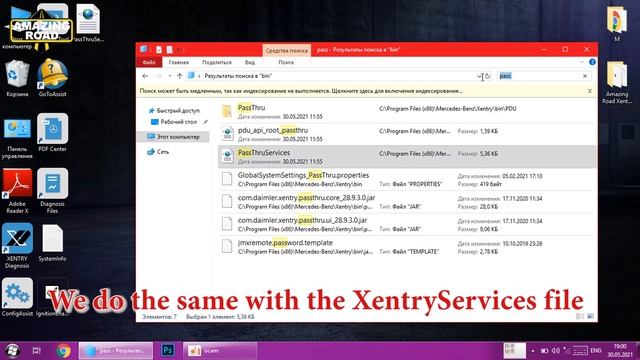Open Diagnosis Files desktop shortcut

point(52,191)
